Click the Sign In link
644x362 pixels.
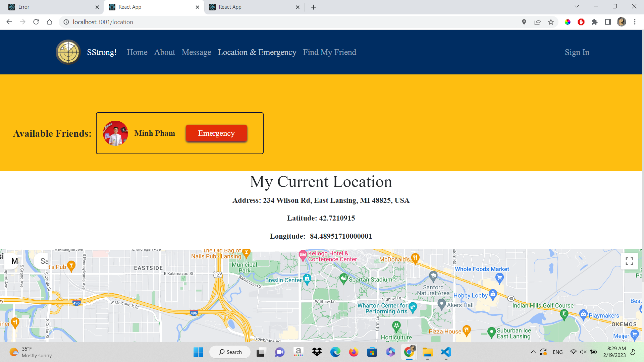click(577, 52)
